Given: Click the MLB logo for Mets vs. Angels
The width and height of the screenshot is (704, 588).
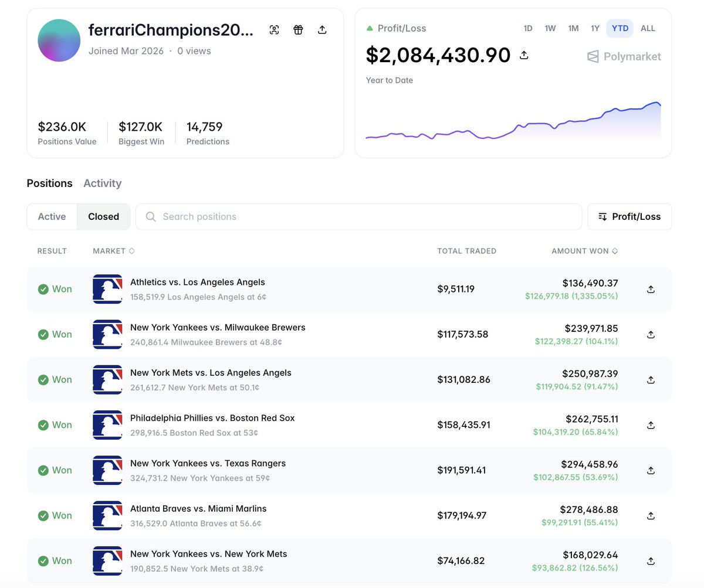Looking at the screenshot, I should coord(107,379).
